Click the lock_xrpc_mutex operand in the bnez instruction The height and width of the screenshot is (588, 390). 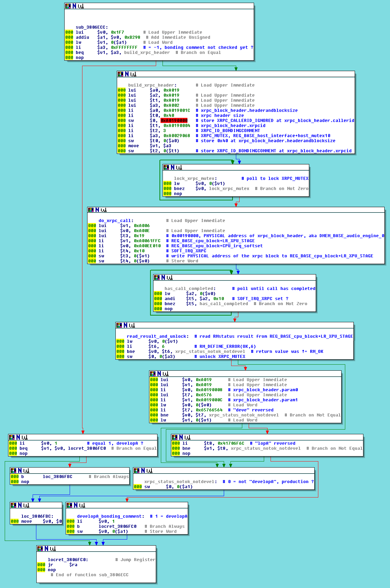(229, 189)
